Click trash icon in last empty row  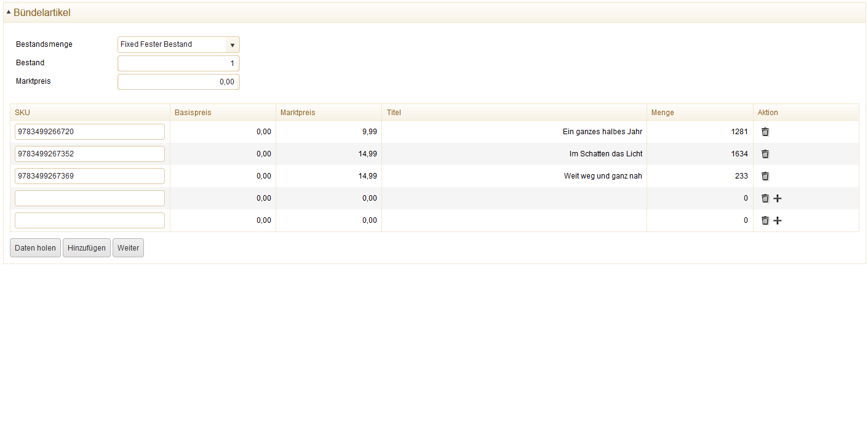765,220
